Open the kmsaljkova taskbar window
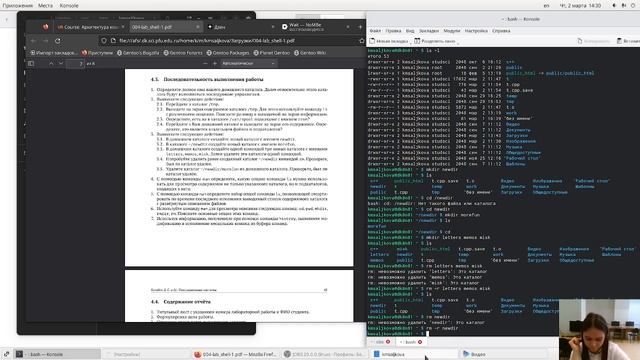 [414, 354]
